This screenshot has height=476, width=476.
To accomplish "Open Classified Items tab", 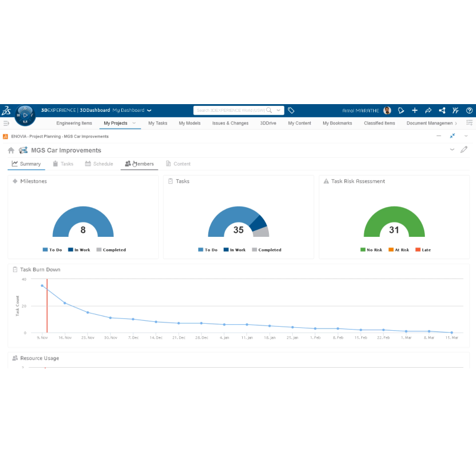I will tap(380, 123).
